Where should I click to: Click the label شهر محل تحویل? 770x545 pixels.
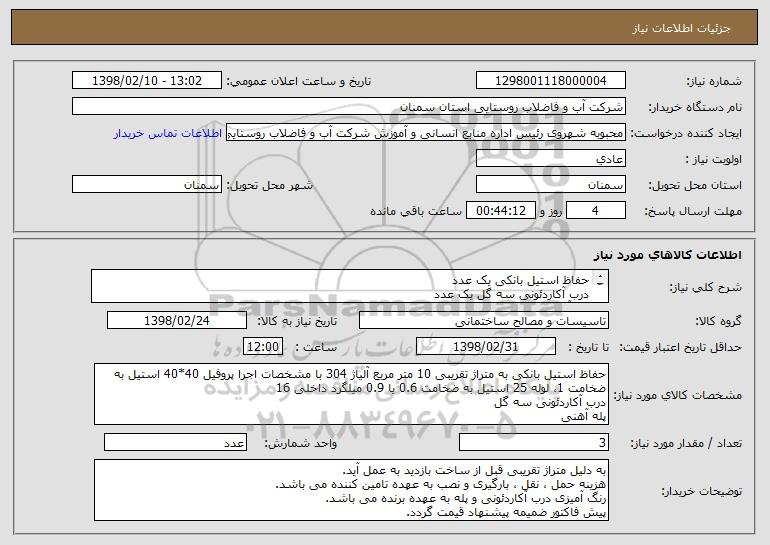269,186
